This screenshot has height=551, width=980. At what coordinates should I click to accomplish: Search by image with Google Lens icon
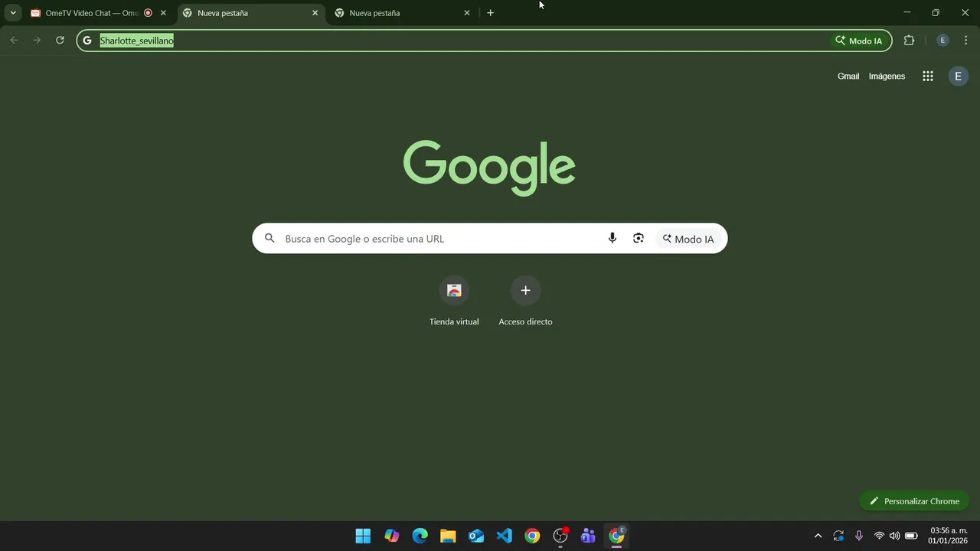[x=639, y=239]
